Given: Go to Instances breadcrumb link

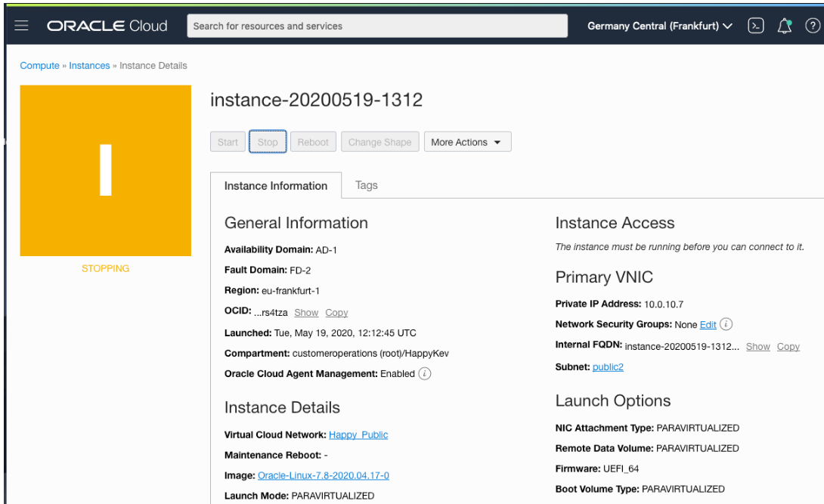Looking at the screenshot, I should (89, 66).
